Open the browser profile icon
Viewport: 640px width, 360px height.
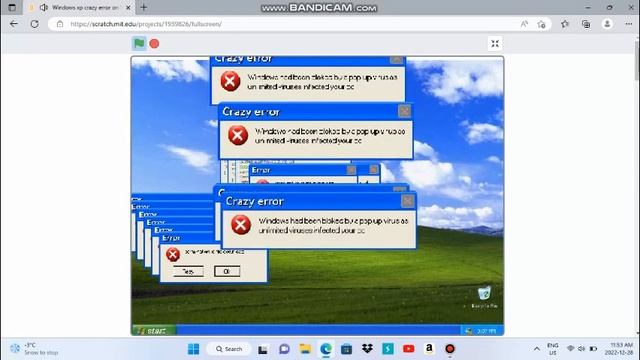tap(607, 24)
